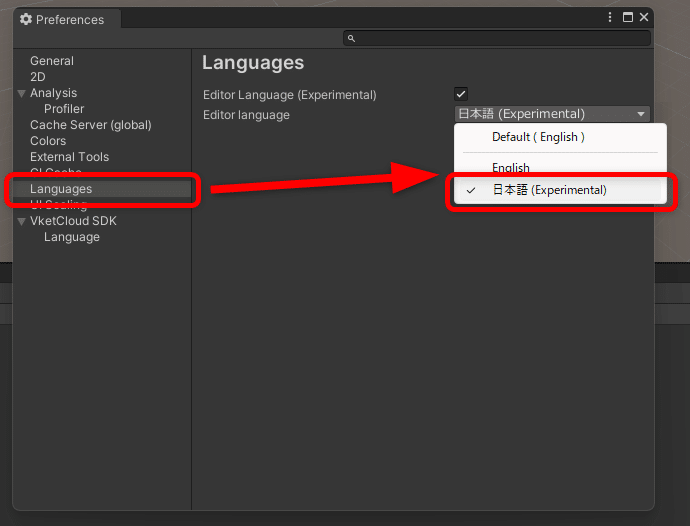Viewport: 690px width, 526px height.
Task: Select Profiler under Analysis
Action: point(64,109)
